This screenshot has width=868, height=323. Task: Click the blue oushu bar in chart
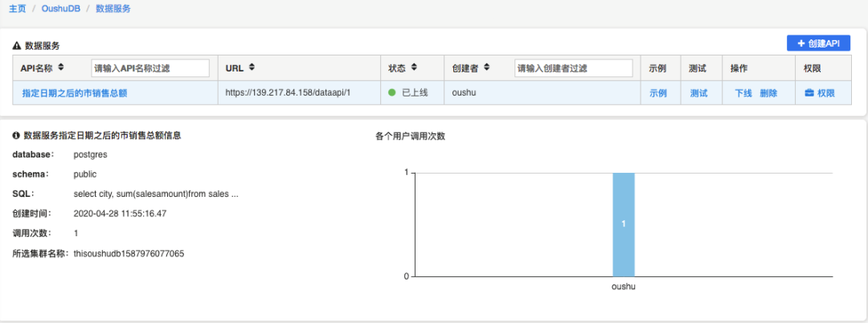(624, 224)
